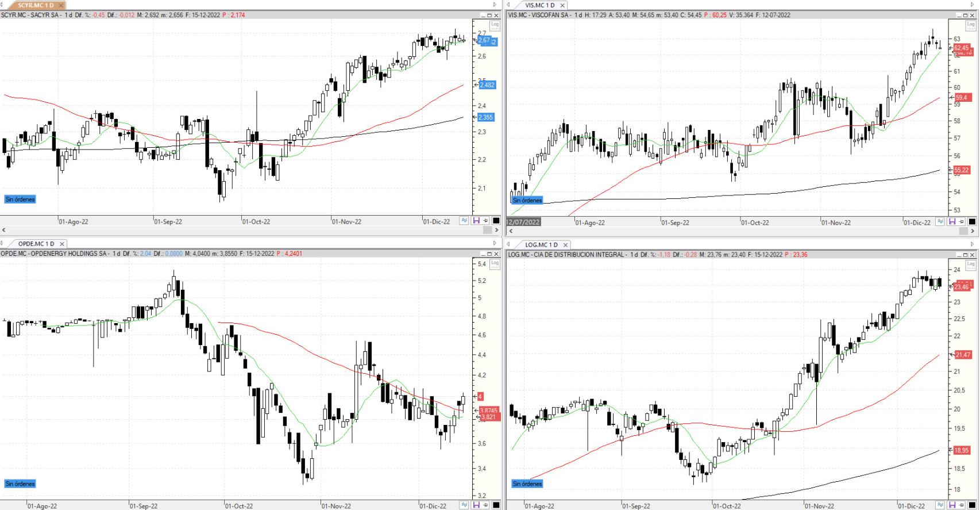This screenshot has height=510, width=980.
Task: Open black color square in OPDENERGY chart
Action: [x=496, y=505]
